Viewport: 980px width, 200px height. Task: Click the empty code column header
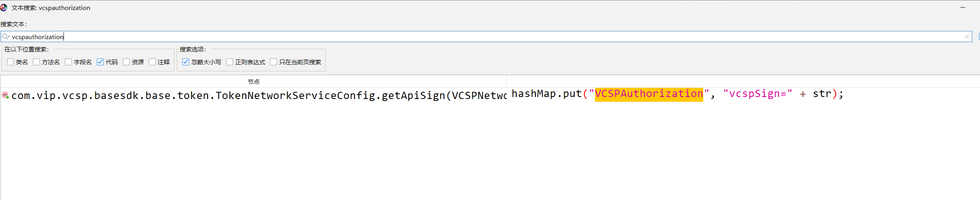(x=743, y=81)
